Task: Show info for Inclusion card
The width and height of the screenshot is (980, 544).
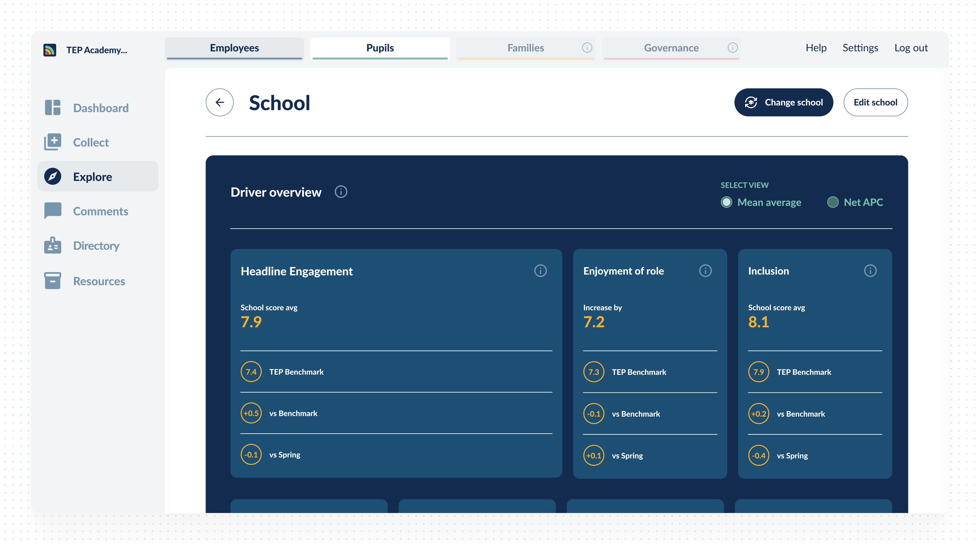Action: 870,271
